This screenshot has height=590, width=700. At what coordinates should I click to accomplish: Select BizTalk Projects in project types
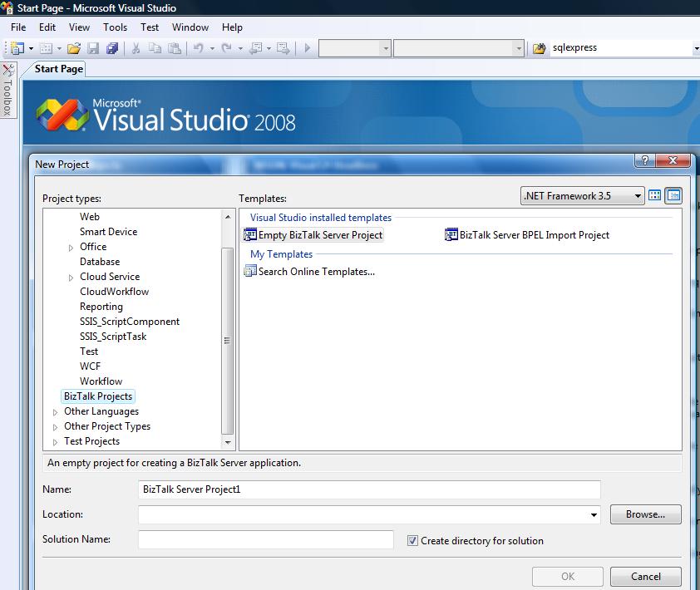click(x=98, y=396)
